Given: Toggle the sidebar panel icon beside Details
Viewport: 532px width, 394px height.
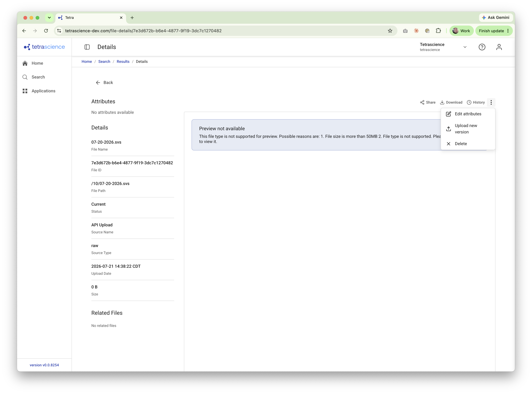Looking at the screenshot, I should pyautogui.click(x=87, y=47).
